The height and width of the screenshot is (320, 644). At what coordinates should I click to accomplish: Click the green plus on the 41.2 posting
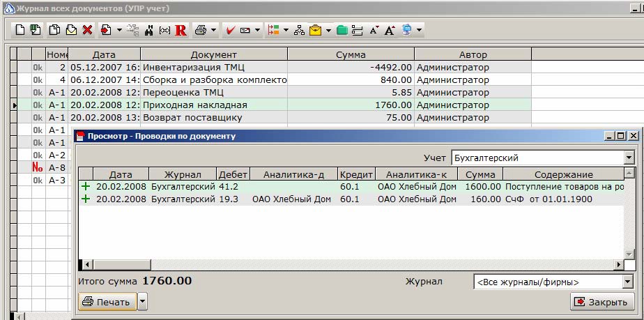(86, 187)
